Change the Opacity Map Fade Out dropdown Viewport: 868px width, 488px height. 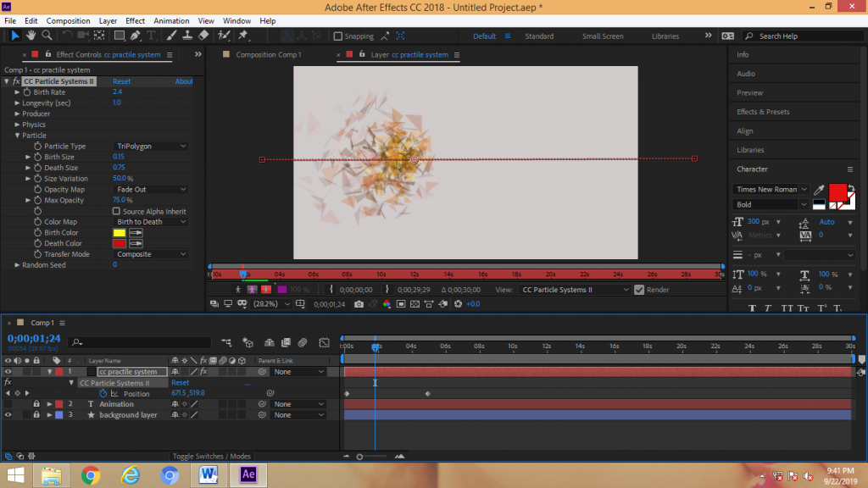click(151, 189)
